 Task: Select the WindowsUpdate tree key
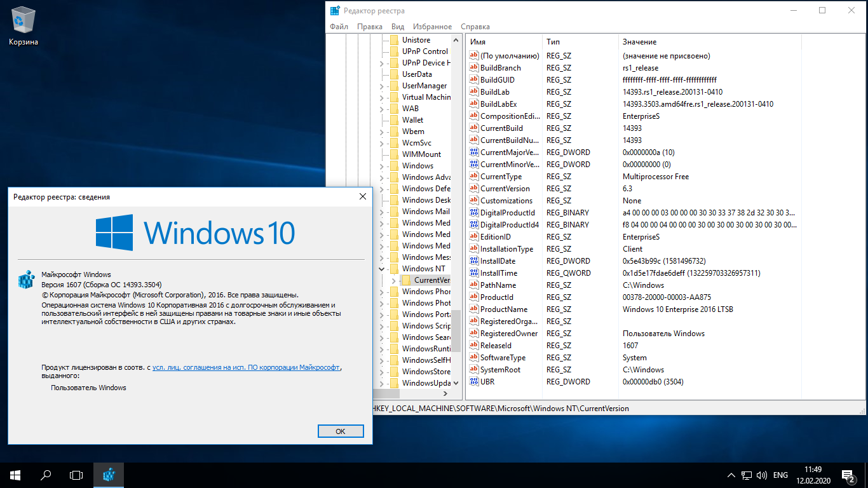tap(426, 383)
